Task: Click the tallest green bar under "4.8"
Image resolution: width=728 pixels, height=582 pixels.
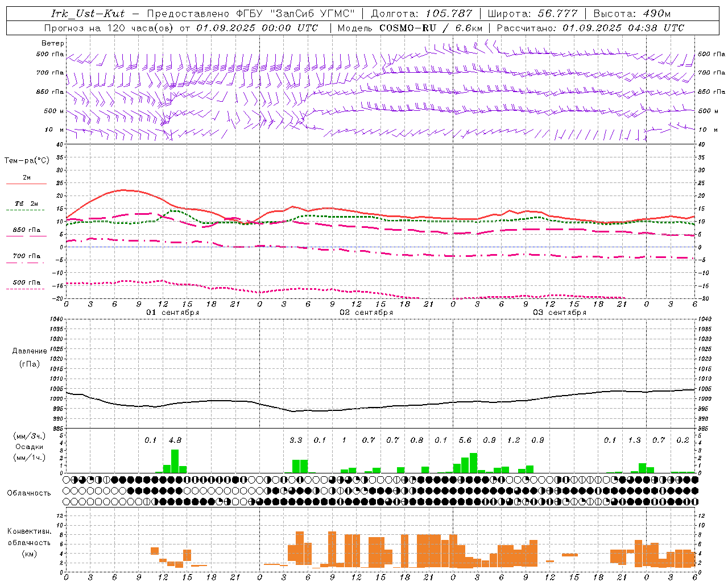Action: pyautogui.click(x=175, y=462)
